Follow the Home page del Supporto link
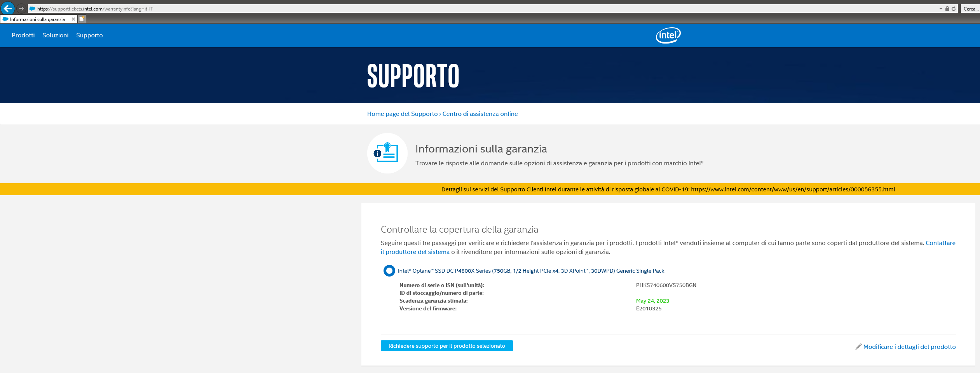Viewport: 980px width, 373px height. (x=402, y=114)
